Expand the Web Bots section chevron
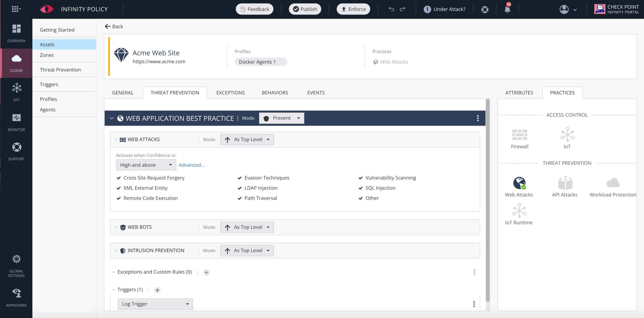The width and height of the screenshot is (644, 318). tap(116, 227)
